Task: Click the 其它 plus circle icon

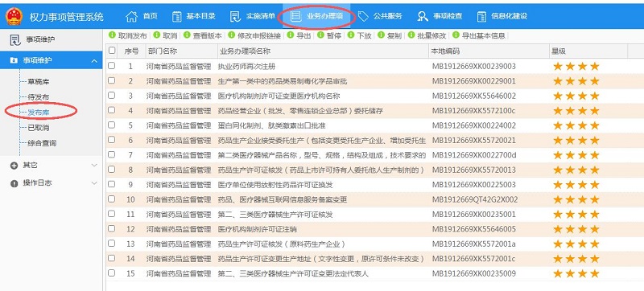Action: 14,166
